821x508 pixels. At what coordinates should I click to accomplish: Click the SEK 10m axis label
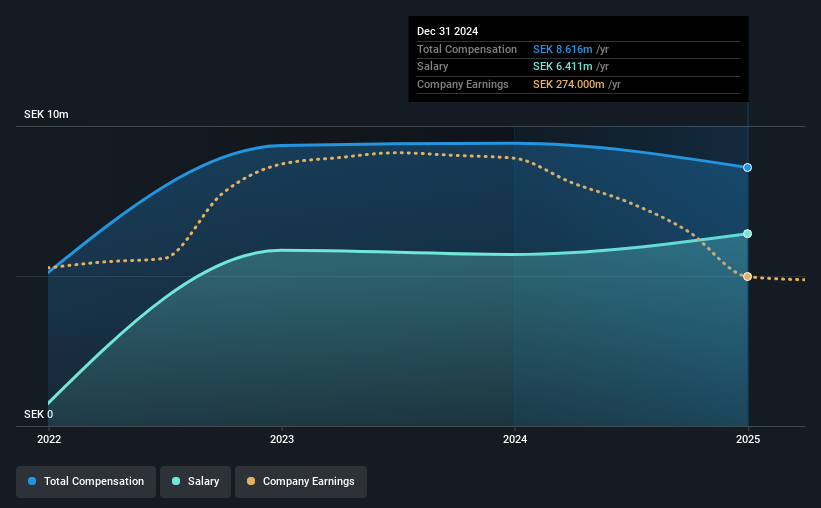(x=46, y=114)
